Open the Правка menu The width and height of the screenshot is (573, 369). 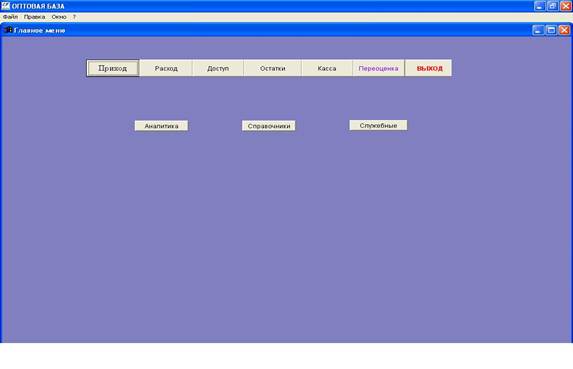tap(34, 17)
